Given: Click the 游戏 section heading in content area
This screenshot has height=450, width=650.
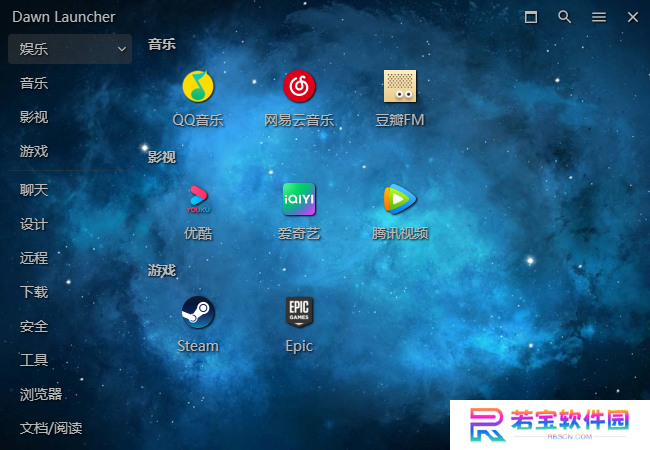Looking at the screenshot, I should 162,271.
